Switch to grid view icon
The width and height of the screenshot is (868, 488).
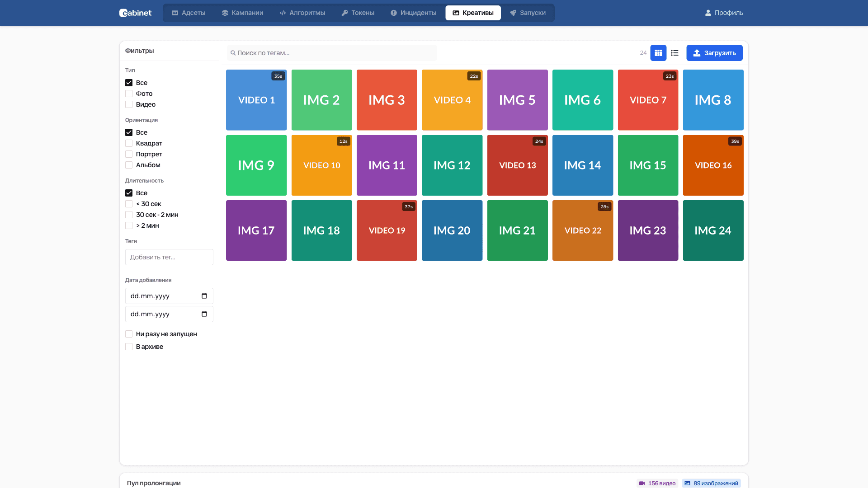(x=658, y=53)
